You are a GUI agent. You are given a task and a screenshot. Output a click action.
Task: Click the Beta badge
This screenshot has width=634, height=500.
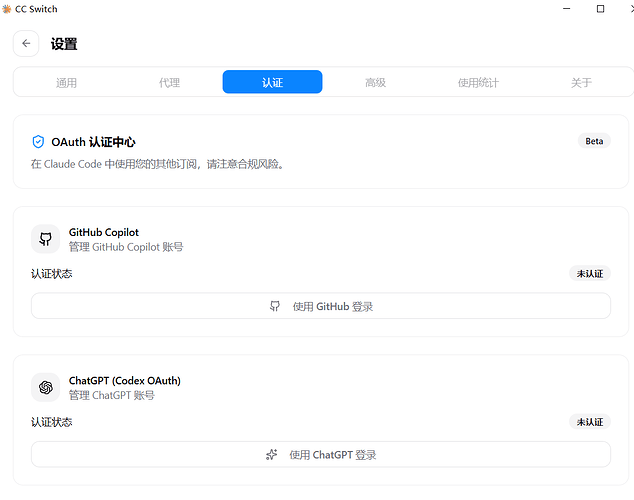pyautogui.click(x=594, y=141)
